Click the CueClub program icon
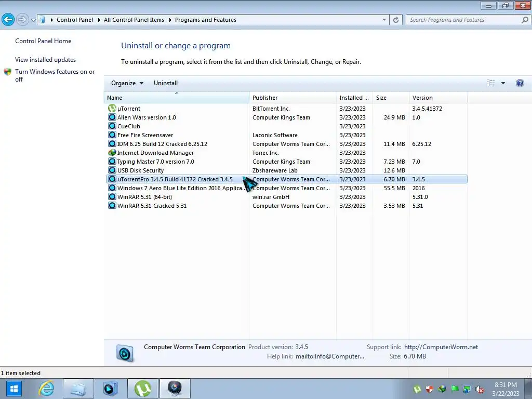The height and width of the screenshot is (399, 532). tap(112, 126)
